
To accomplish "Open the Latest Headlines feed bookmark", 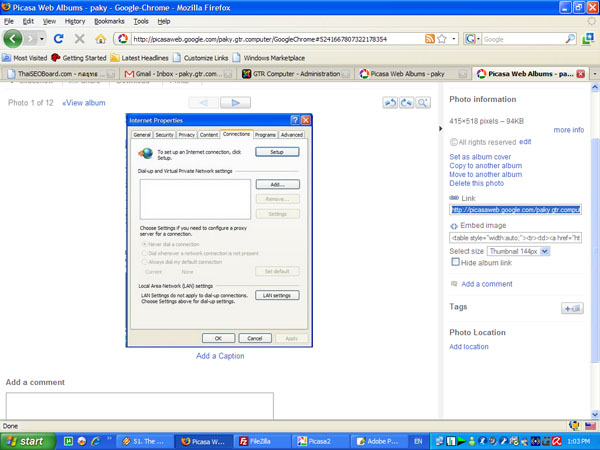I will coord(139,58).
